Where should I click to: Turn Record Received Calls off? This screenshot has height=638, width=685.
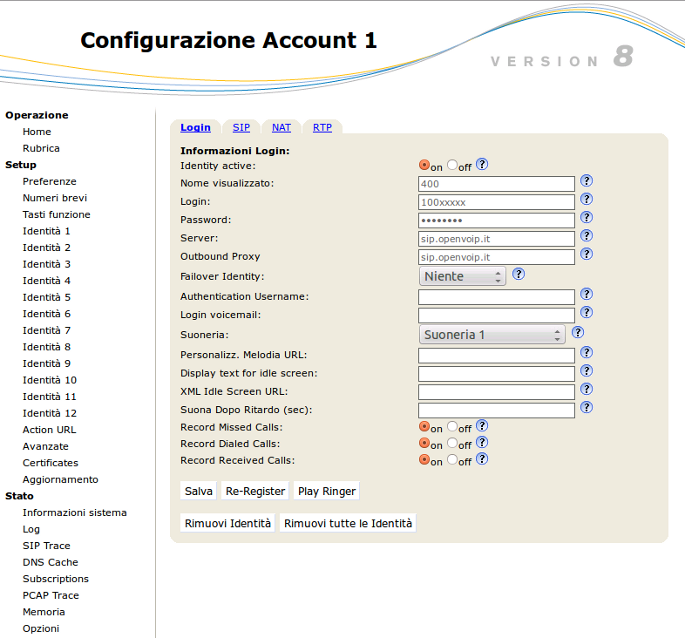click(x=452, y=459)
